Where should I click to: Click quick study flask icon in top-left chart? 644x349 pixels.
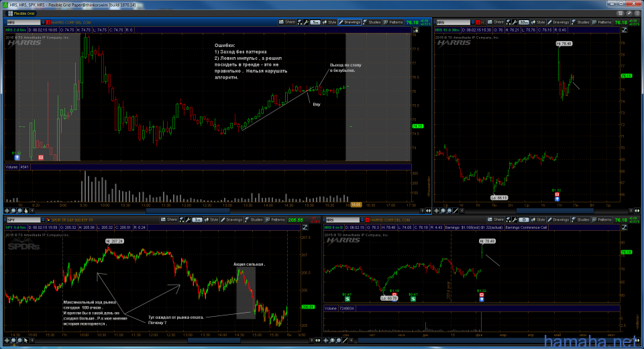pos(300,22)
